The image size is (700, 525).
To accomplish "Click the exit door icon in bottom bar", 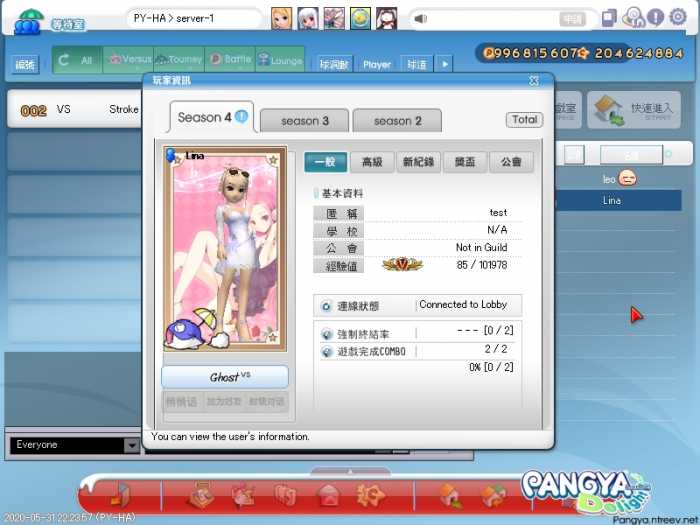I will (120, 495).
